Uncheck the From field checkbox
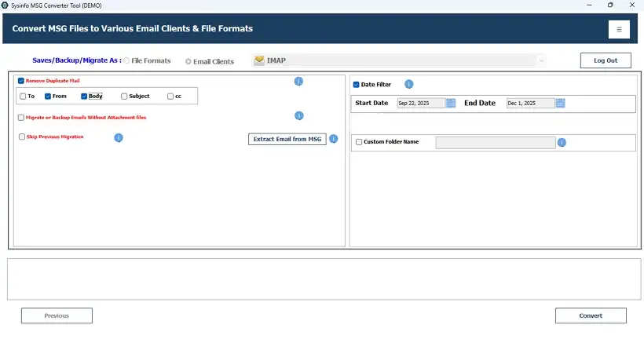The height and width of the screenshot is (339, 644). [x=48, y=97]
